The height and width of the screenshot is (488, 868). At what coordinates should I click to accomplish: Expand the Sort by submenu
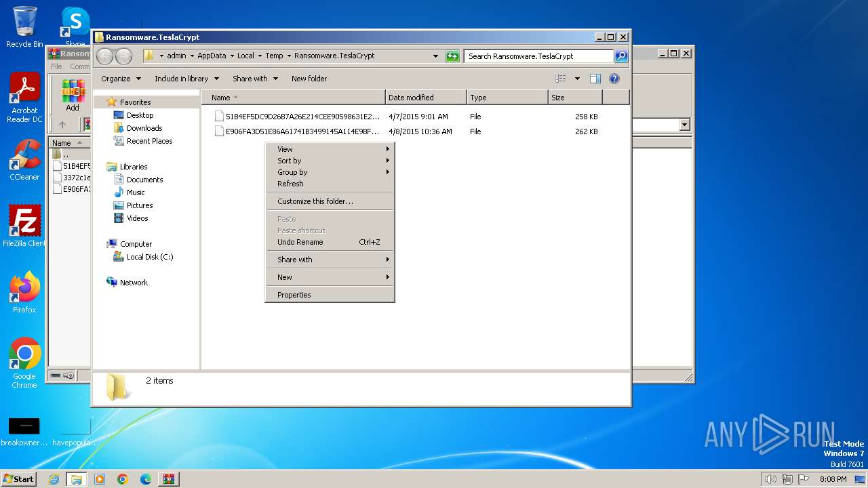[330, 161]
